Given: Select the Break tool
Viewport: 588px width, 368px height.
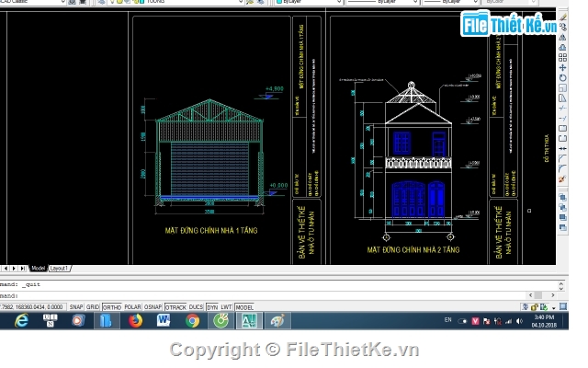Looking at the screenshot, I should (563, 139).
